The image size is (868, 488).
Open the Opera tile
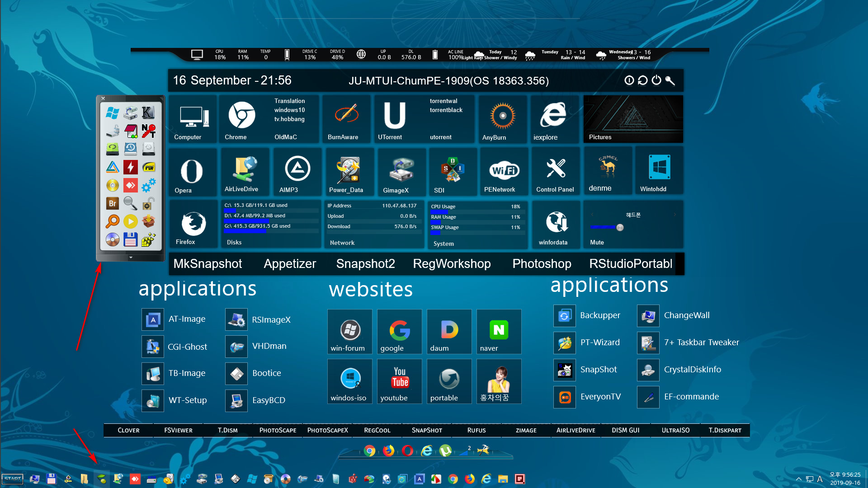(x=192, y=172)
